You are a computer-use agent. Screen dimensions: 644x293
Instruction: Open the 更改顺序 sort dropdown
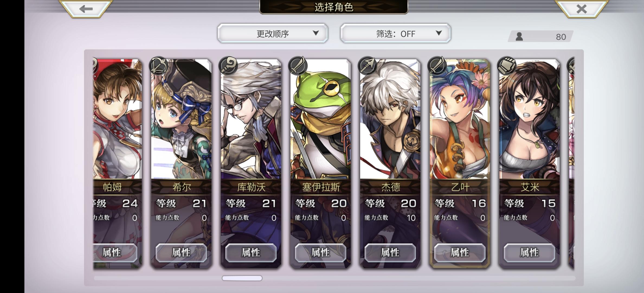click(x=273, y=33)
